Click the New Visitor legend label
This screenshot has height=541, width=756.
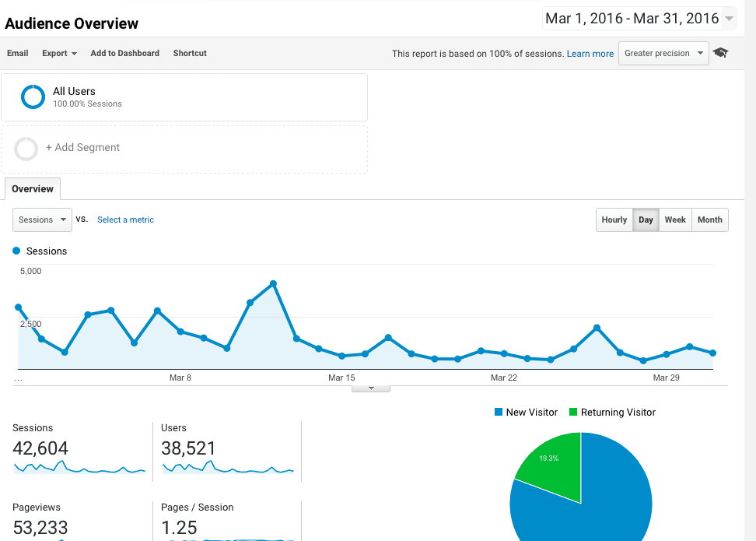coord(532,412)
